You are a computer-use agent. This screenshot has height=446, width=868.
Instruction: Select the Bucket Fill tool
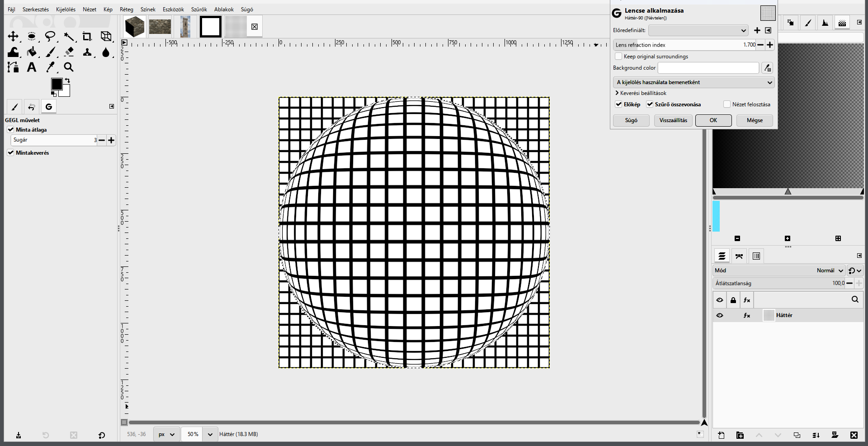tap(32, 52)
